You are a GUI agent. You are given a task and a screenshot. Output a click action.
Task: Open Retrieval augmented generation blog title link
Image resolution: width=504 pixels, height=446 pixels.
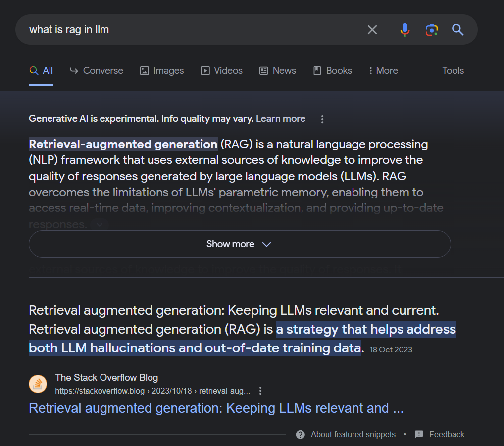216,408
